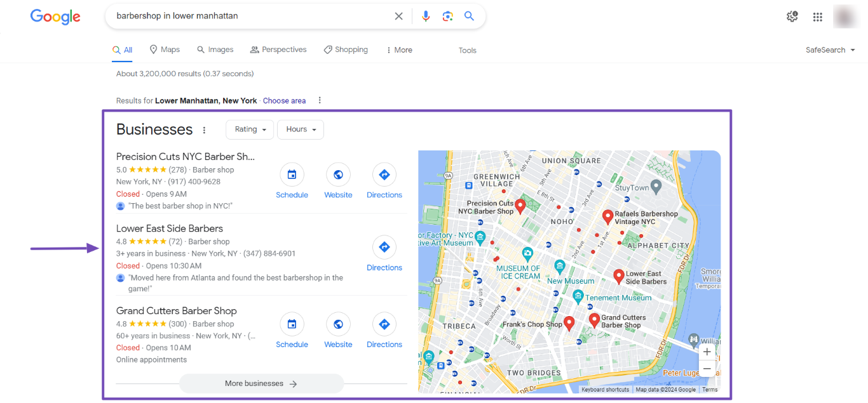Switch to the Maps tab
The width and height of the screenshot is (868, 403).
(165, 50)
